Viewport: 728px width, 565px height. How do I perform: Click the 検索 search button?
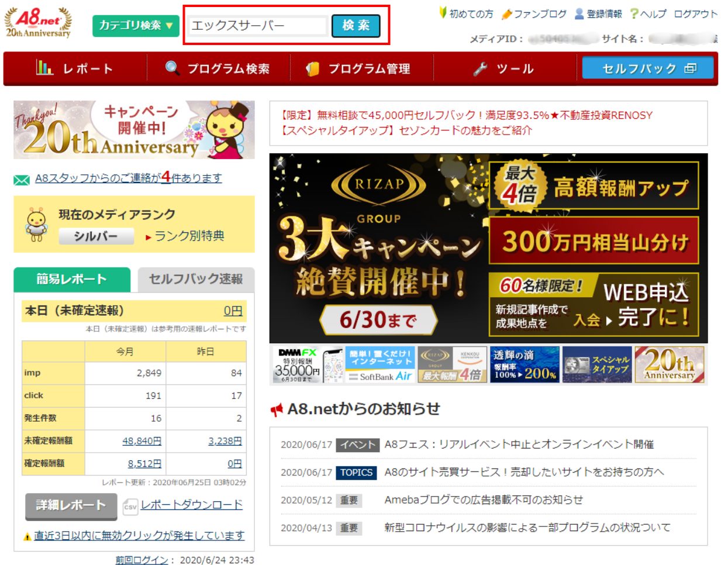click(356, 26)
